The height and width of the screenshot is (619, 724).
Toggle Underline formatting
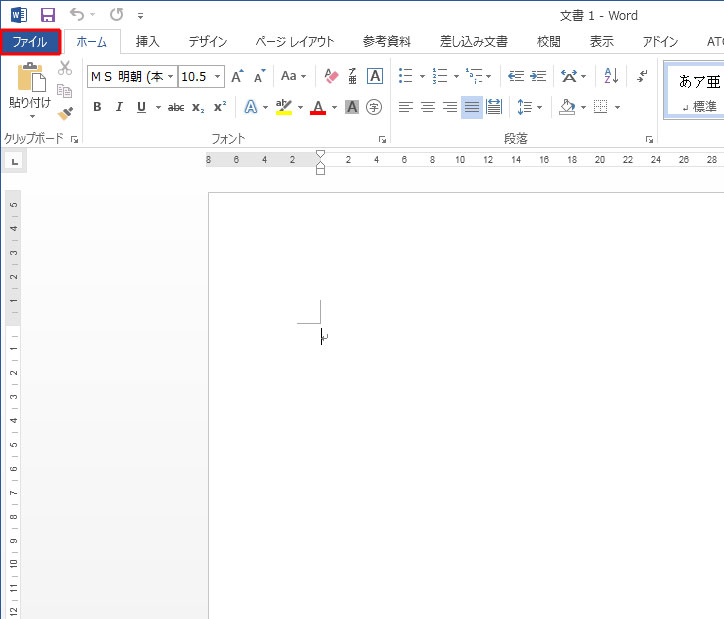[141, 107]
